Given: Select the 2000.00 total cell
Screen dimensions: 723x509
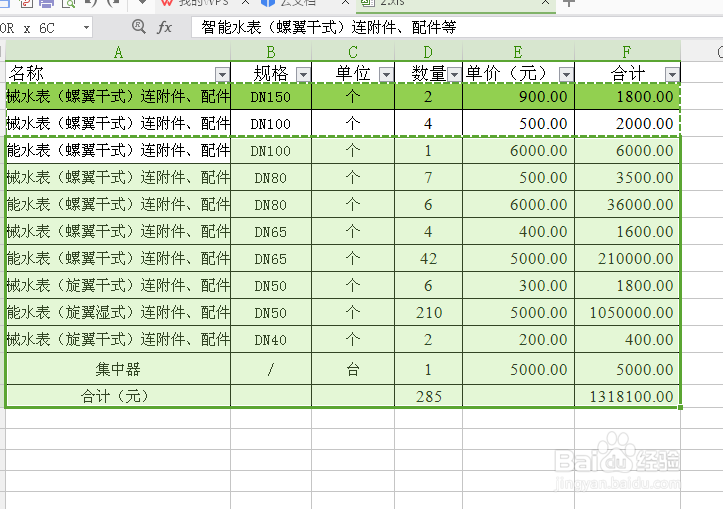Looking at the screenshot, I should 627,123.
